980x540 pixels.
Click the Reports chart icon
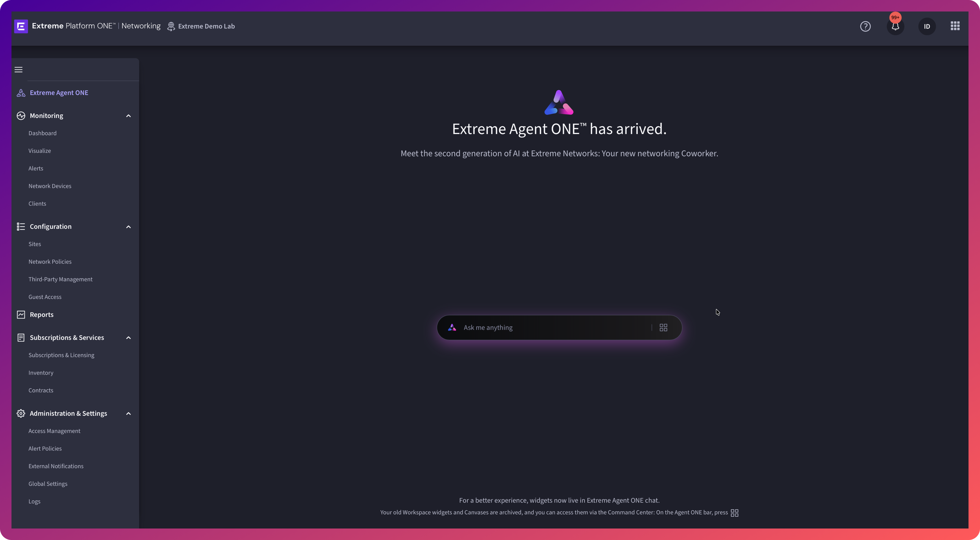tap(21, 315)
